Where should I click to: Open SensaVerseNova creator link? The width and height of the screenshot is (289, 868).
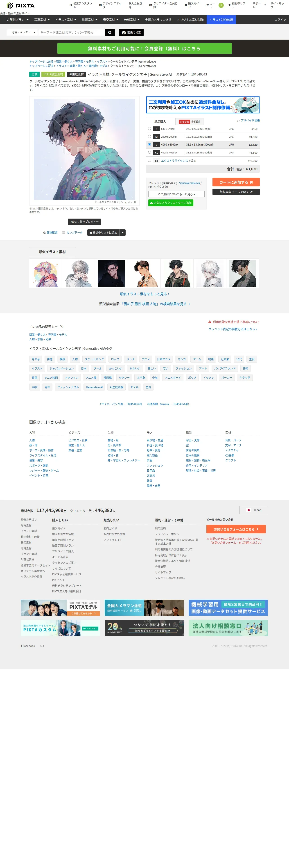point(190,183)
